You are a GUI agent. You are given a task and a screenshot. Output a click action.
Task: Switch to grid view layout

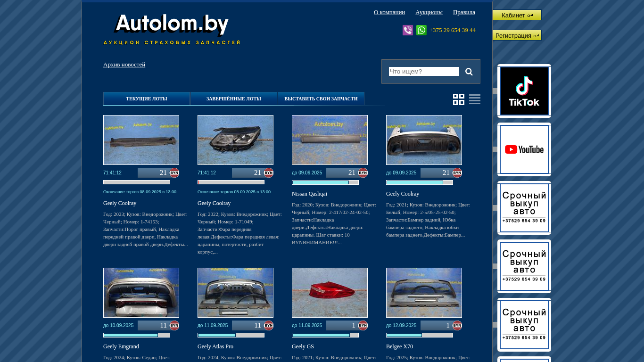(x=459, y=99)
